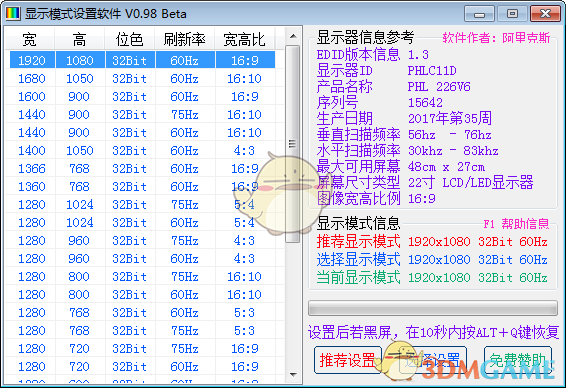The image size is (566, 388).
Task: Select the 1440 900 75Hz row
Action: [142, 114]
